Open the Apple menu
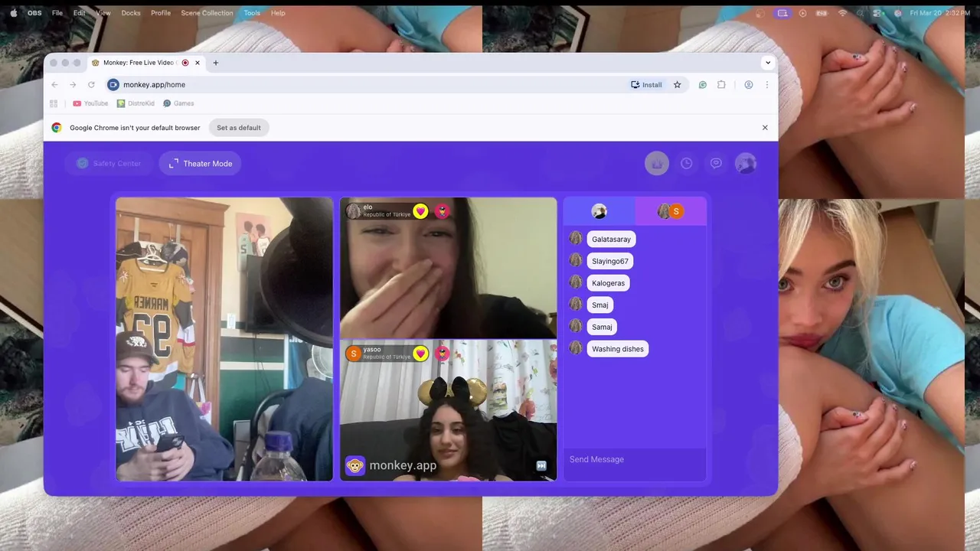Screen dimensions: 980x551 13,13
